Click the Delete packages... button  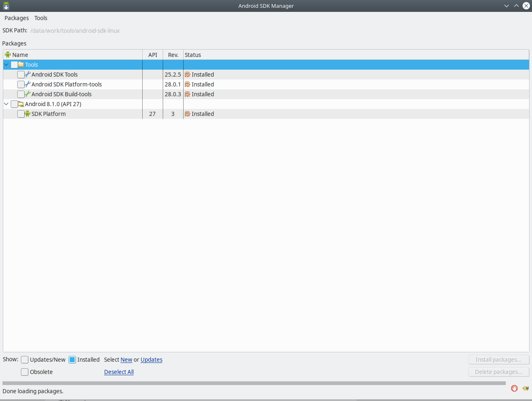[499, 372]
